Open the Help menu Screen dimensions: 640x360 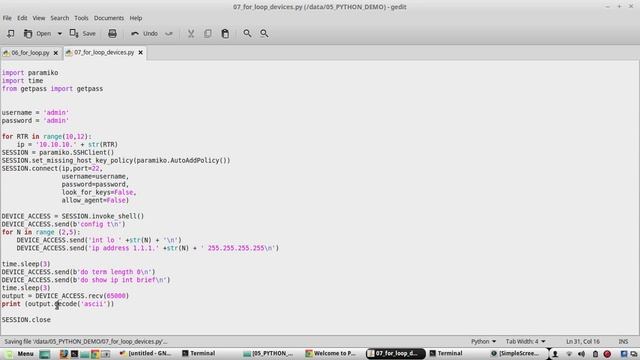(136, 18)
